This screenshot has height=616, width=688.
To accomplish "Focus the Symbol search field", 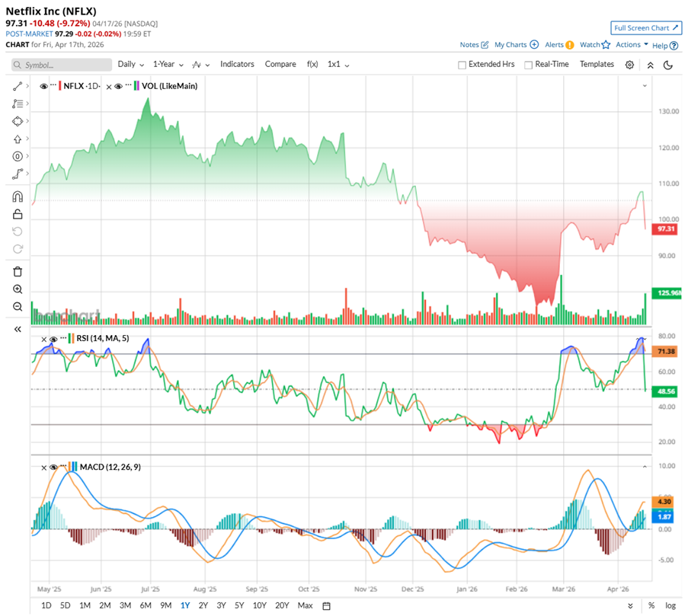I will coord(62,65).
